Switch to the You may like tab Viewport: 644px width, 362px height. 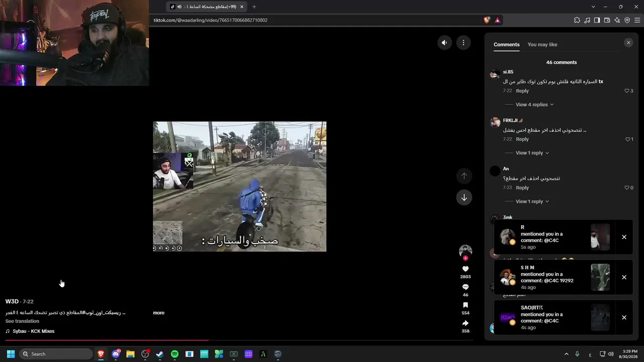pos(542,45)
